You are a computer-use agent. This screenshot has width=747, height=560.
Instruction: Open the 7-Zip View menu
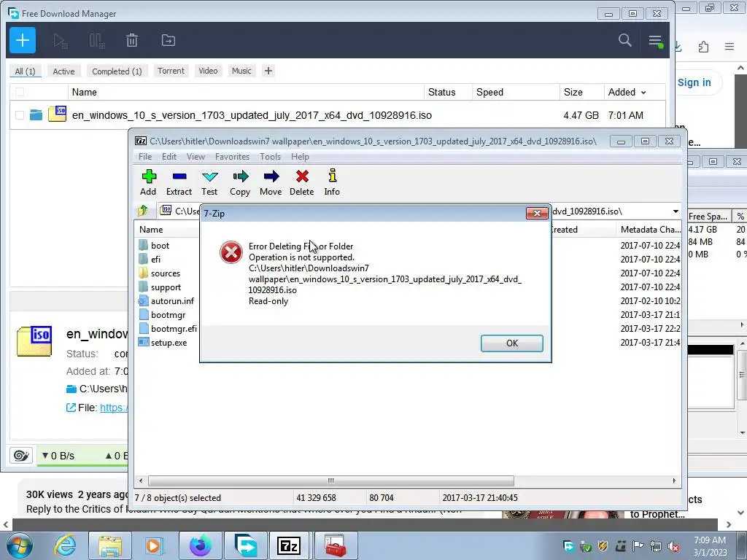point(196,157)
